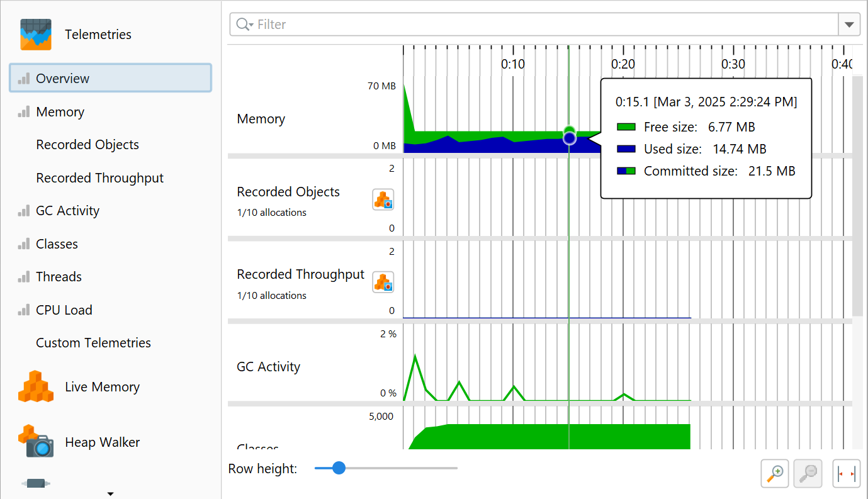Click the recording icon in Recorded Objects row
The height and width of the screenshot is (499, 868).
click(383, 200)
